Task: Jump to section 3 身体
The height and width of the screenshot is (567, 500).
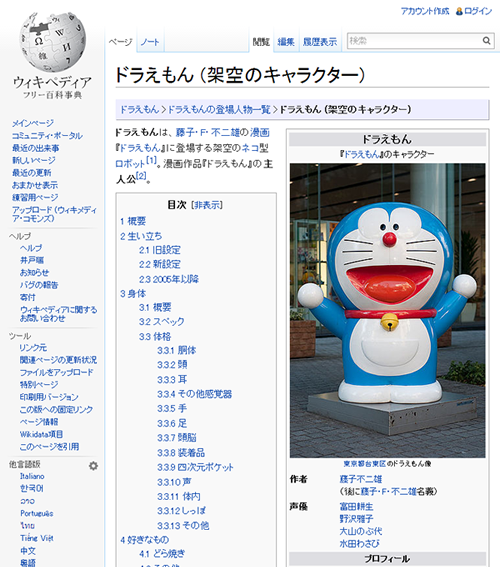Action: tap(133, 293)
